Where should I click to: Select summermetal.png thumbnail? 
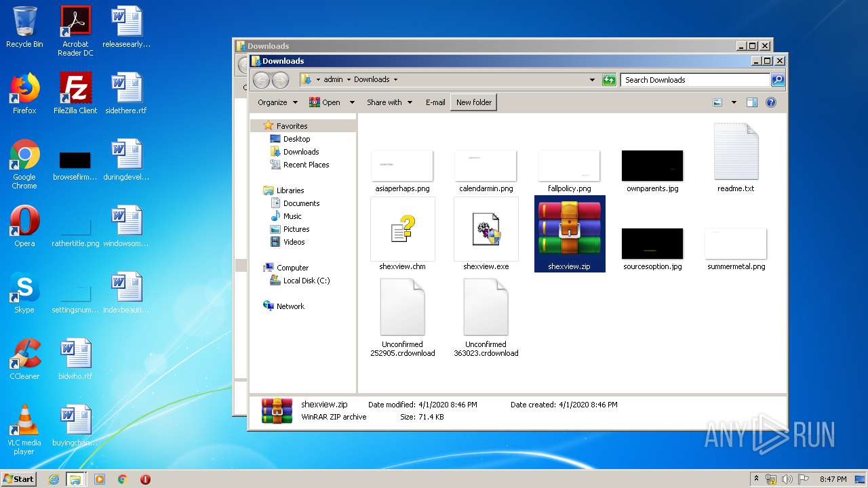point(736,243)
